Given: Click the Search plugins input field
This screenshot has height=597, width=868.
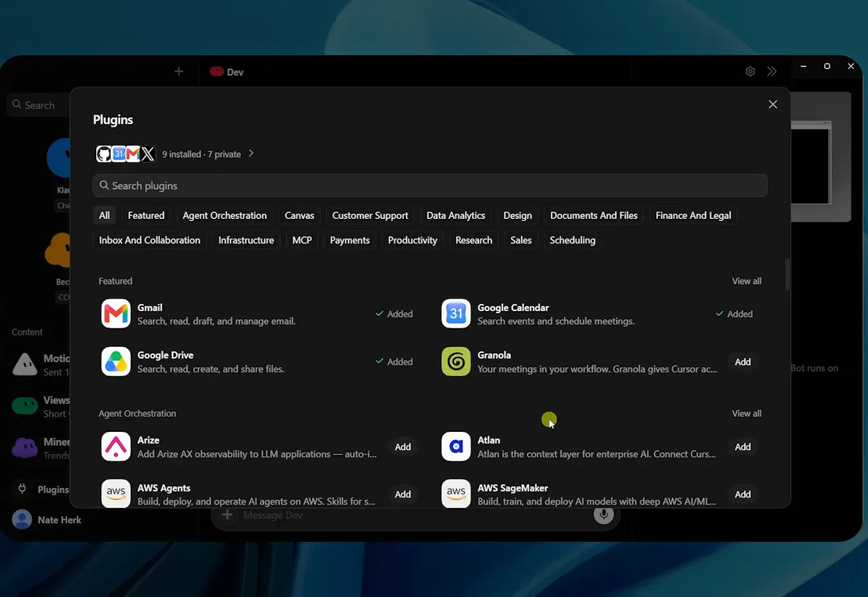Looking at the screenshot, I should (x=430, y=186).
